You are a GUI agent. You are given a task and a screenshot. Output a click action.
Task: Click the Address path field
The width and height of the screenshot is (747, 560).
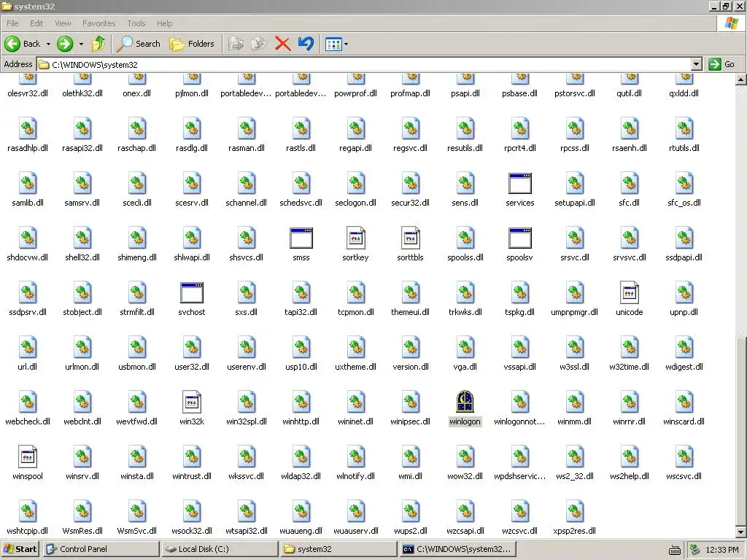pos(364,64)
